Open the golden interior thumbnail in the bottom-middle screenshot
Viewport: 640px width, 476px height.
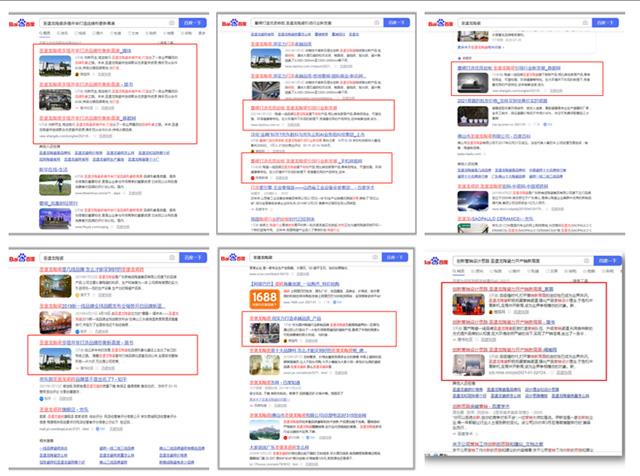[265, 365]
